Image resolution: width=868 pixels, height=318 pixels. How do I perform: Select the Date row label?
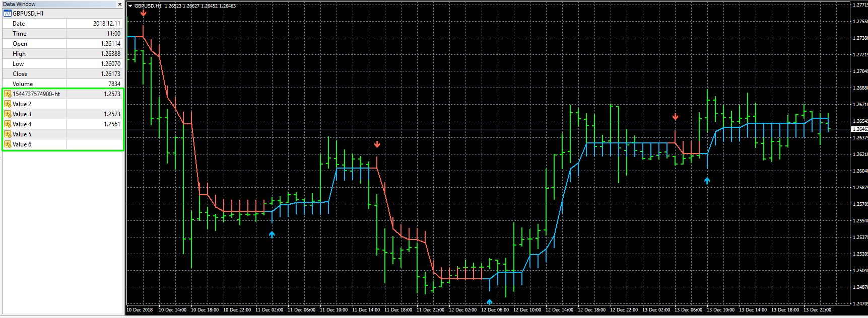pos(19,24)
